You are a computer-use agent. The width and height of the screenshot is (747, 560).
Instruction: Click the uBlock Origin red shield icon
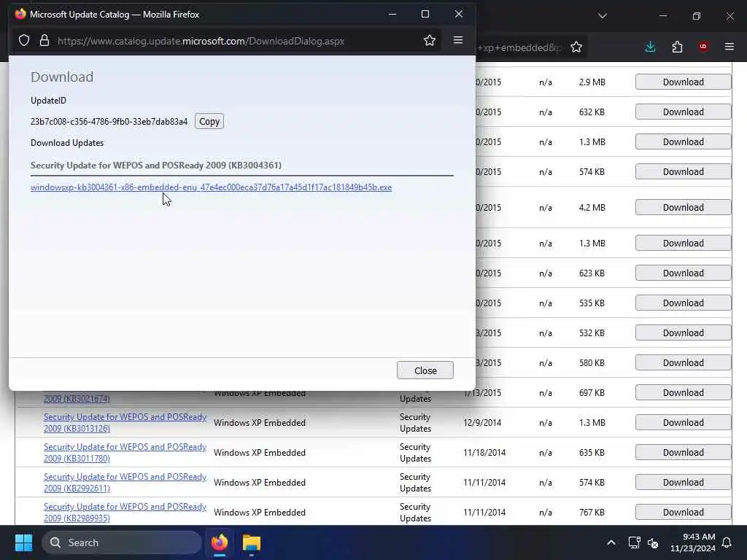coord(703,47)
